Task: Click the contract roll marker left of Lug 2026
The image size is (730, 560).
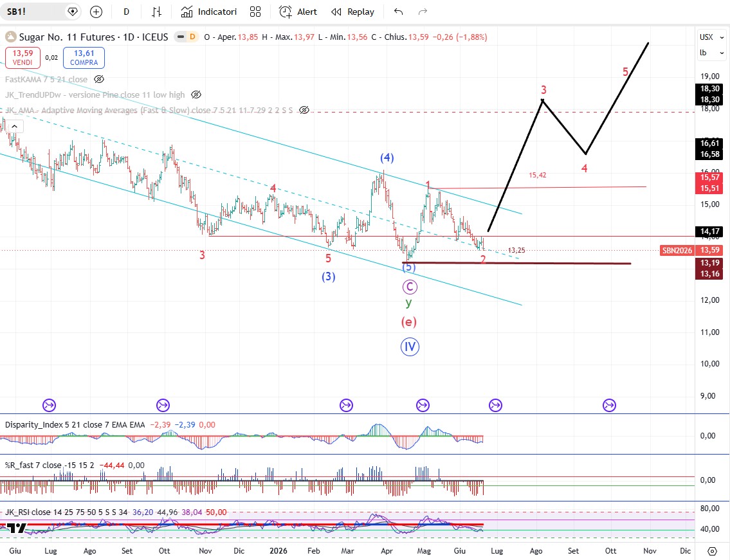Action: tap(495, 406)
